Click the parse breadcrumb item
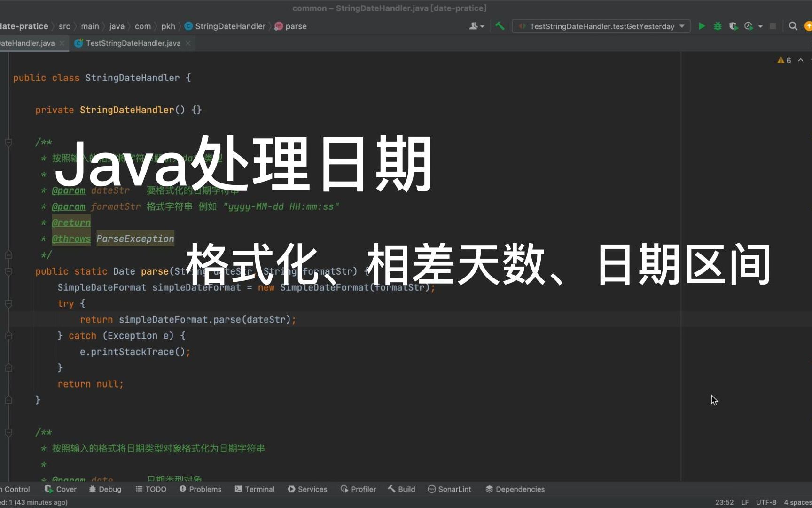This screenshot has width=812, height=508. pos(296,26)
